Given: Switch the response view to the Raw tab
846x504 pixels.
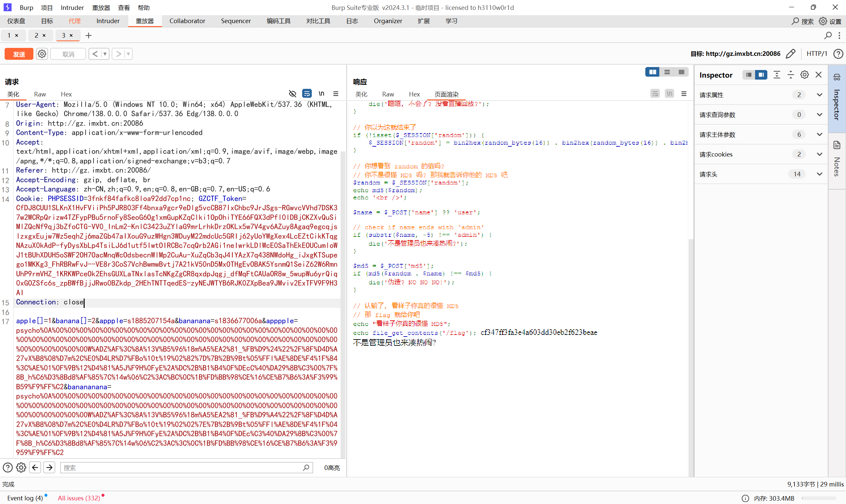Looking at the screenshot, I should (388, 94).
